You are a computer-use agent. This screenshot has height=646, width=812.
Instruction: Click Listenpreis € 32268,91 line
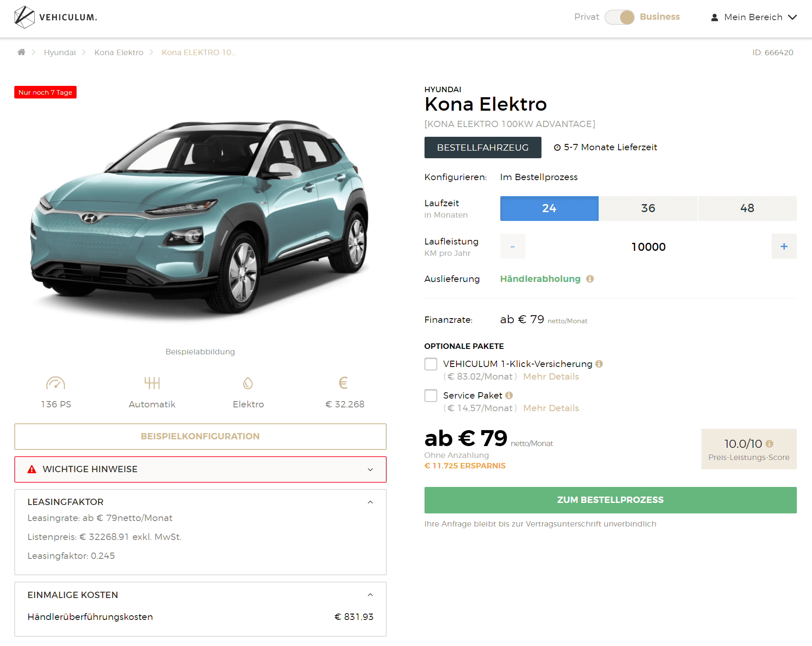[x=104, y=537]
